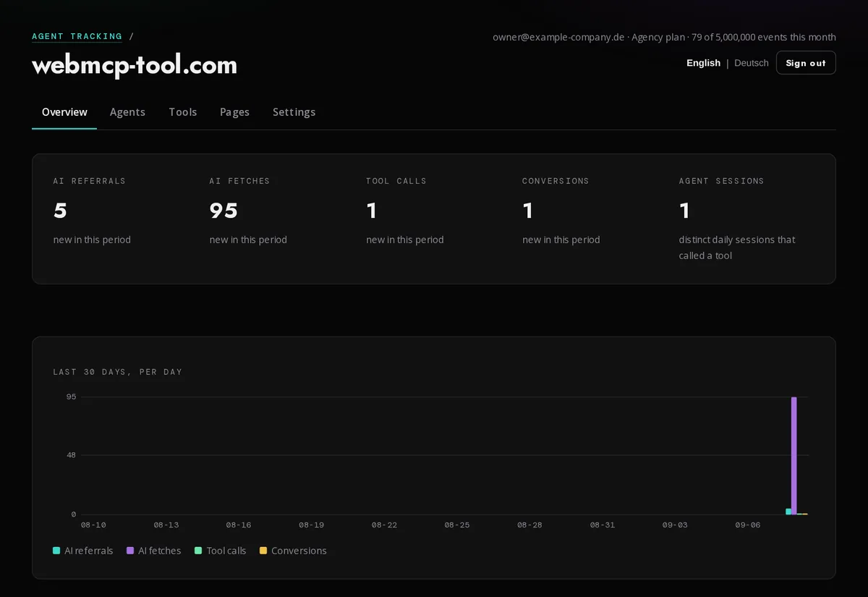Click the webmcp-tool.com site title
The height and width of the screenshot is (597, 868).
click(135, 65)
